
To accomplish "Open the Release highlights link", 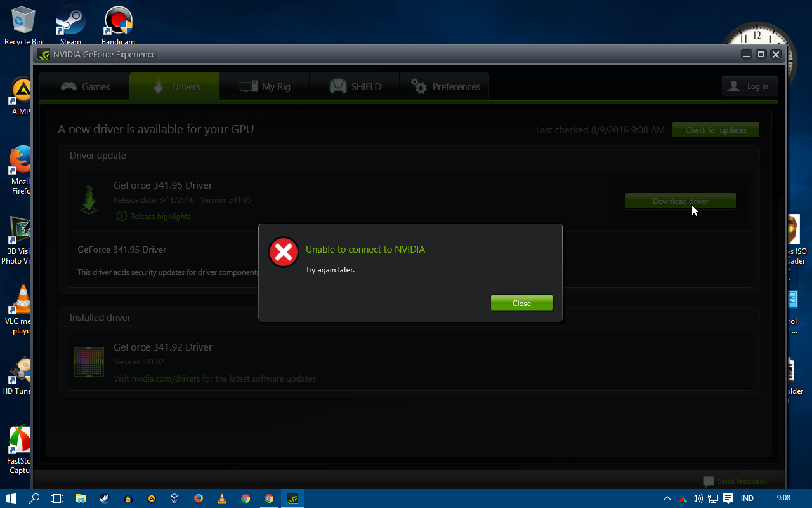I will click(154, 217).
